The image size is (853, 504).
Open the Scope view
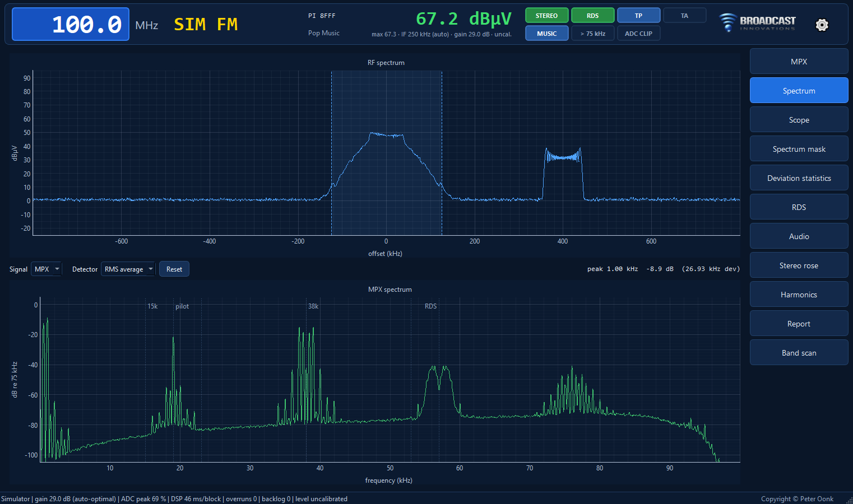pos(799,120)
